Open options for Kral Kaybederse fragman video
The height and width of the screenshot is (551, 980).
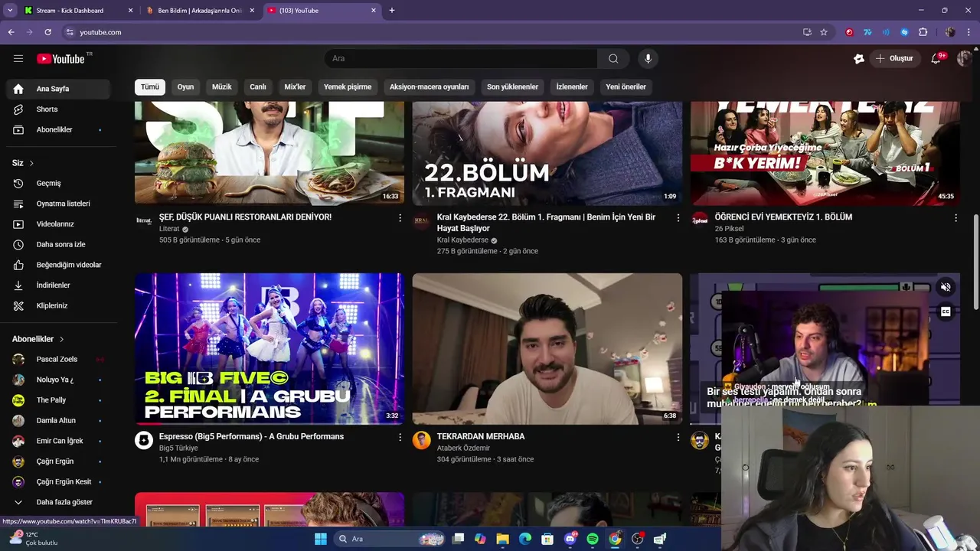pos(678,218)
